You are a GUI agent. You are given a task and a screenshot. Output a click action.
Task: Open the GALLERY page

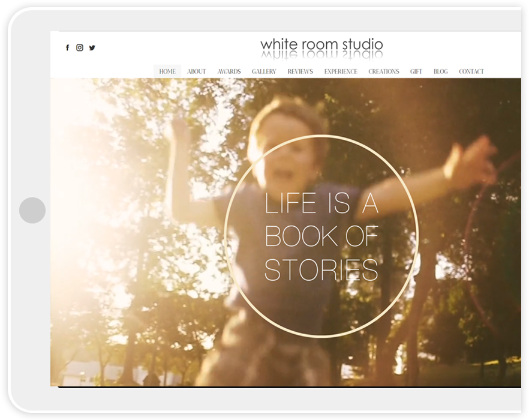point(264,71)
